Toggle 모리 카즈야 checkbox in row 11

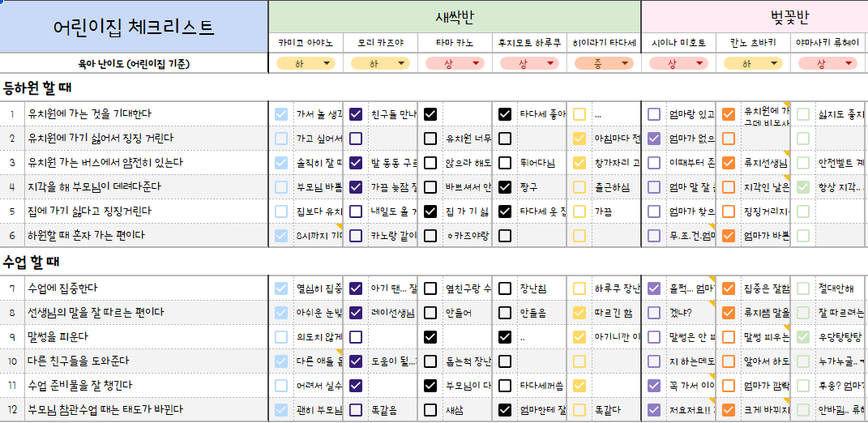356,386
